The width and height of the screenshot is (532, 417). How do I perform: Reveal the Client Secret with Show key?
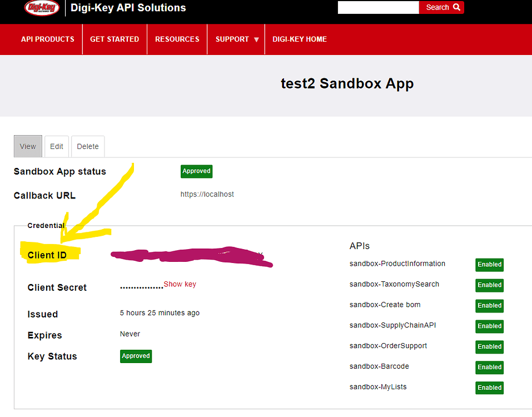[x=180, y=284]
